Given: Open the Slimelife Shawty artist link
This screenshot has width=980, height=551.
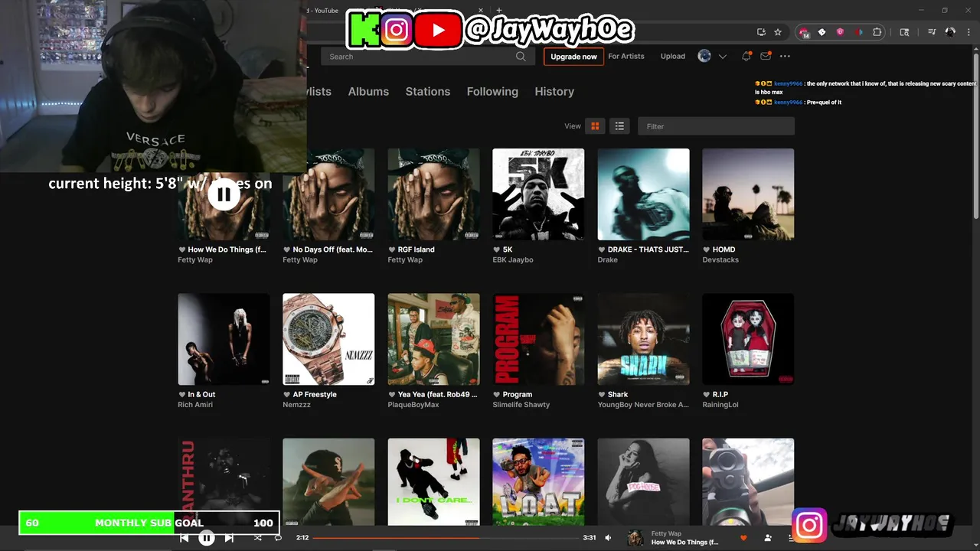Looking at the screenshot, I should coord(521,405).
